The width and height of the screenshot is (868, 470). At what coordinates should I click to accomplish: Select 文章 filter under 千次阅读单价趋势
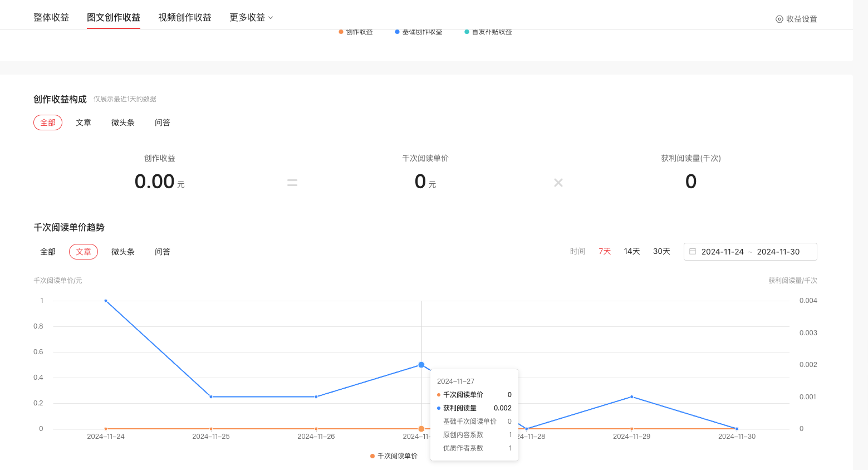(84, 252)
